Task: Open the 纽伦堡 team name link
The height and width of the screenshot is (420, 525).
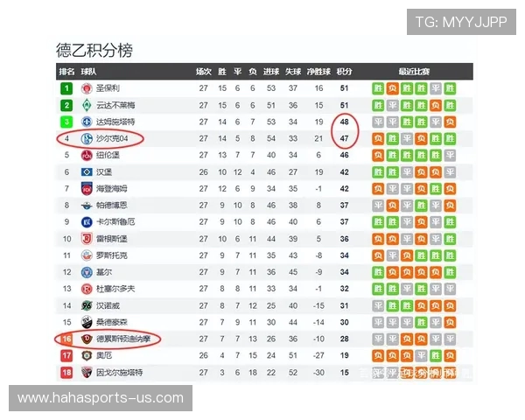Action: [108, 155]
